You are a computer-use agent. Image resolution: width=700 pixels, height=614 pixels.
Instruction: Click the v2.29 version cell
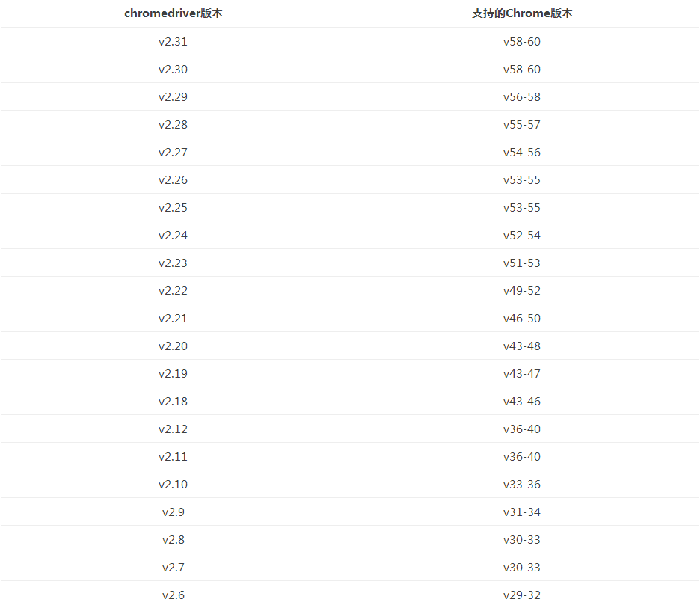tap(173, 97)
